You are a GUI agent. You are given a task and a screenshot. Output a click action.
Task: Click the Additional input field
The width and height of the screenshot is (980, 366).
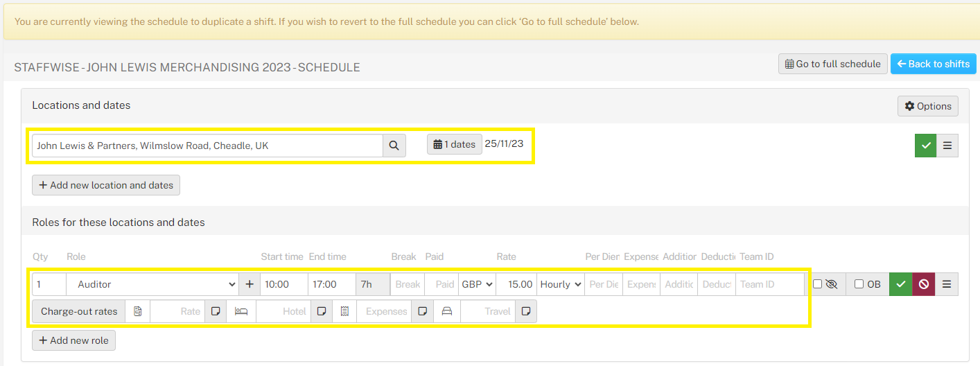tap(679, 284)
